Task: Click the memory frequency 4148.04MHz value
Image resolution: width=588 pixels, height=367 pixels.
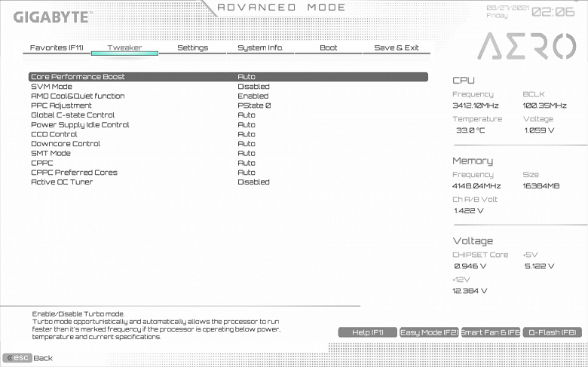Action: pyautogui.click(x=476, y=186)
